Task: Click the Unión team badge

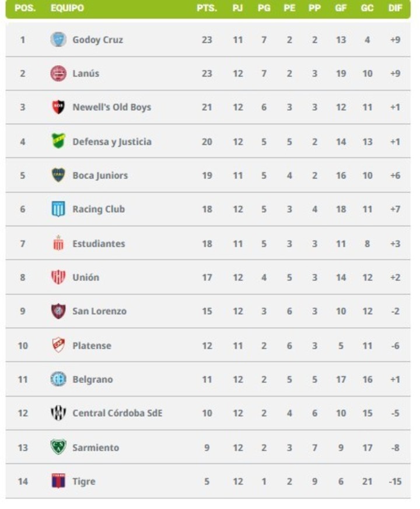Action: pos(58,277)
